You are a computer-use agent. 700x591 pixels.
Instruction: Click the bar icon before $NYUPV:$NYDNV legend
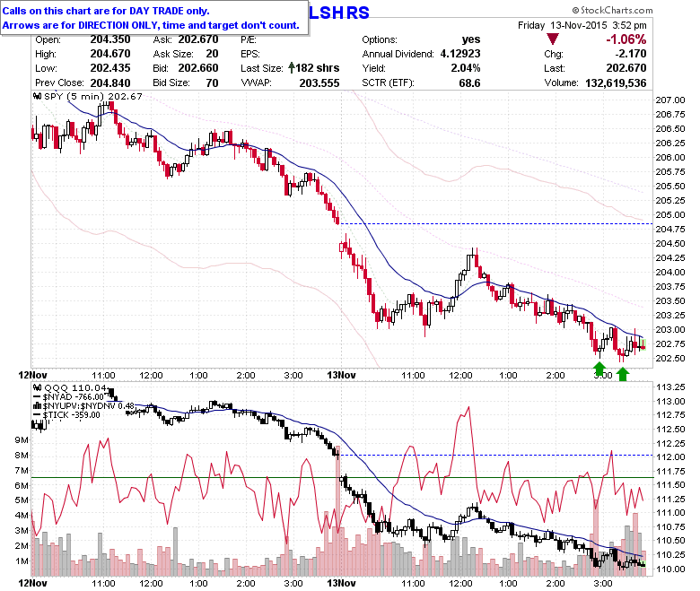coord(38,405)
